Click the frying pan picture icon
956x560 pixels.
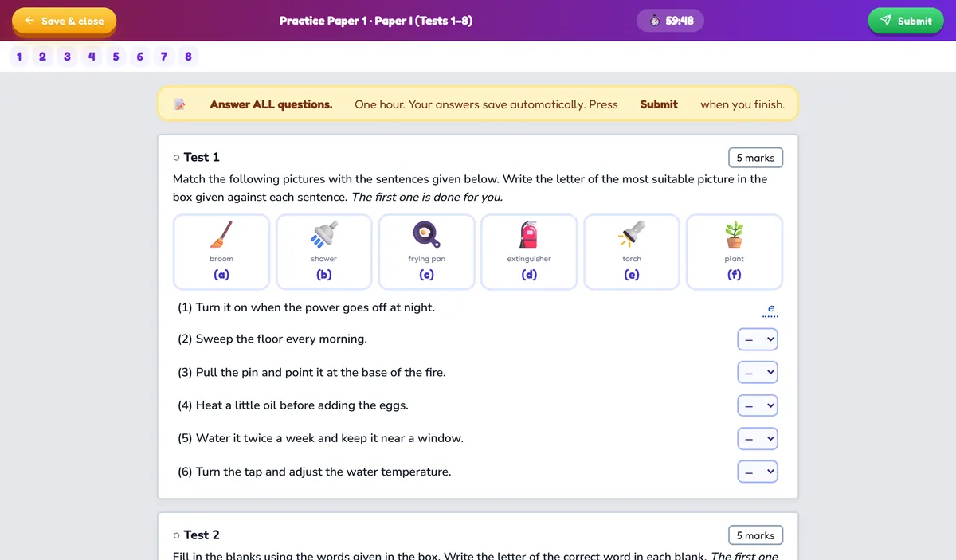point(426,233)
